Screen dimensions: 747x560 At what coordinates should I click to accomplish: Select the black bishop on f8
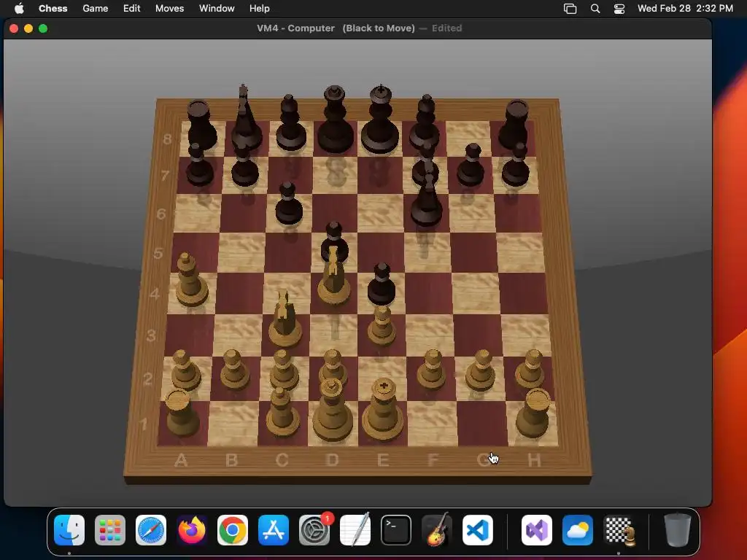click(425, 122)
